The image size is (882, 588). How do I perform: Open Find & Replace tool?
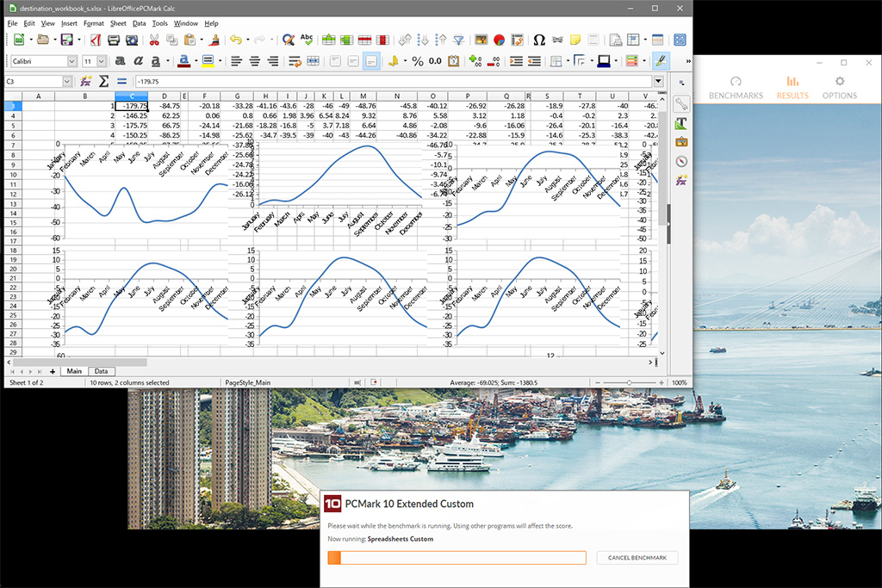pos(289,40)
